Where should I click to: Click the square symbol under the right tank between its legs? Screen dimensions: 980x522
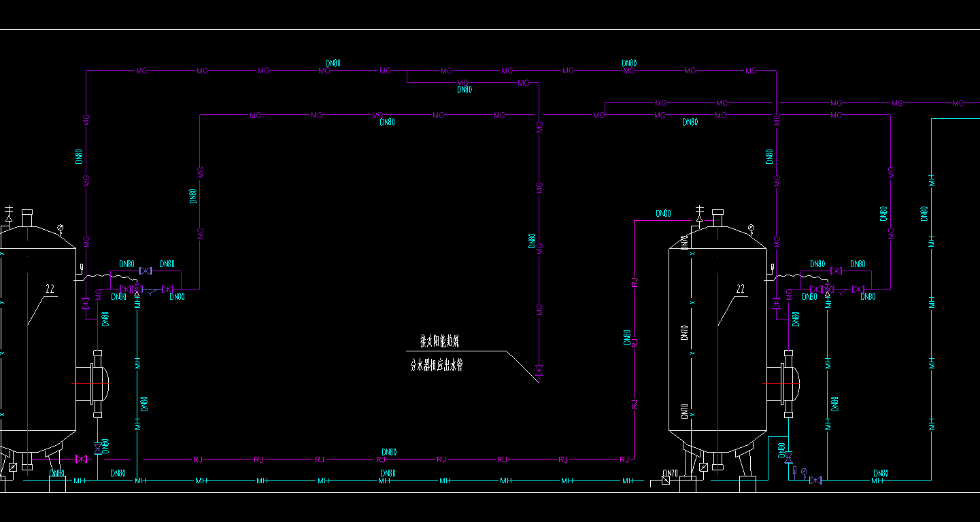coord(703,467)
